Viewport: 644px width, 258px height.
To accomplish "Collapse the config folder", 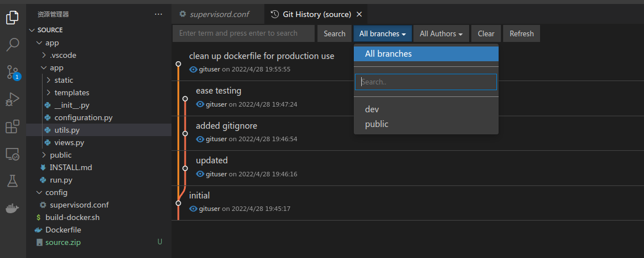I will point(56,192).
